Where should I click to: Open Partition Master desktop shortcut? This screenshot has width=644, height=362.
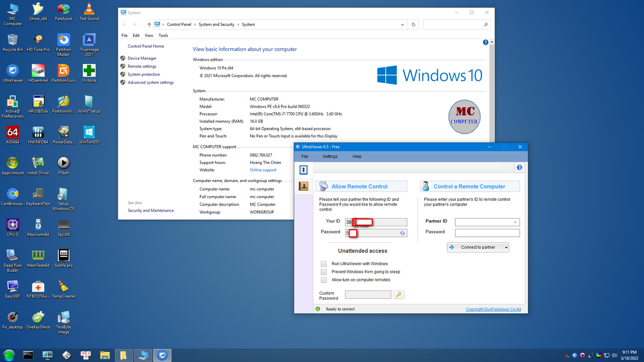point(63,45)
